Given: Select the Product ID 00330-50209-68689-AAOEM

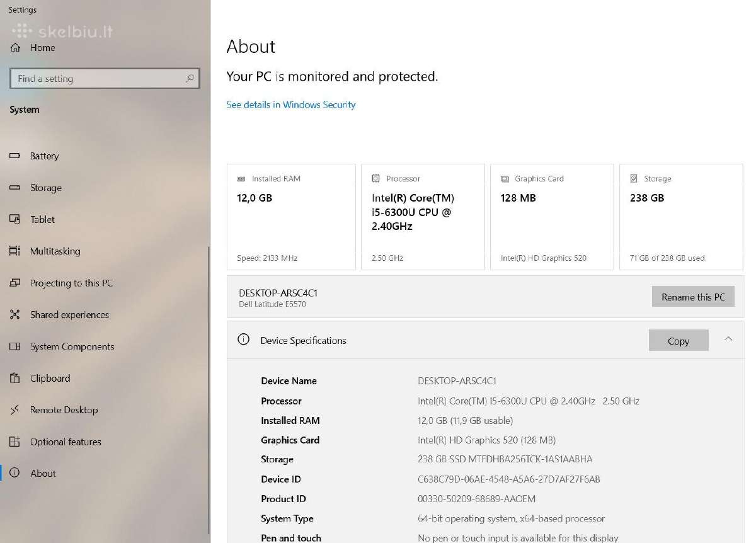Looking at the screenshot, I should coord(477,499).
